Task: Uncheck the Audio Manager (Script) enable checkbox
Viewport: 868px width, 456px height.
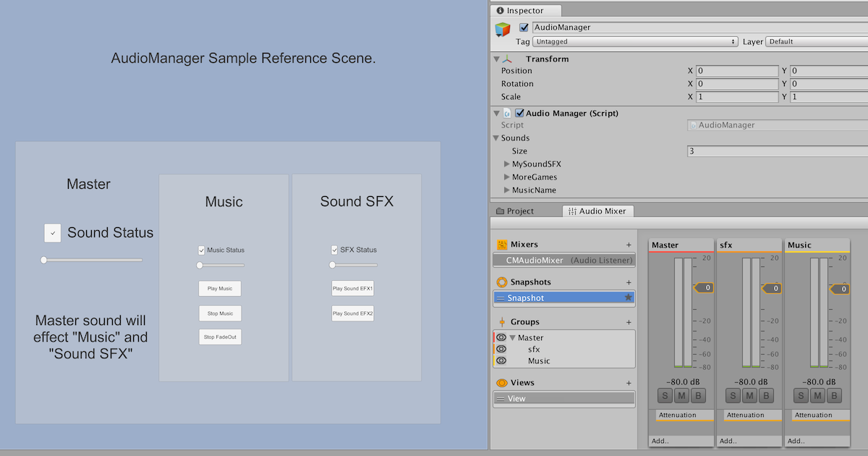Action: [x=519, y=113]
